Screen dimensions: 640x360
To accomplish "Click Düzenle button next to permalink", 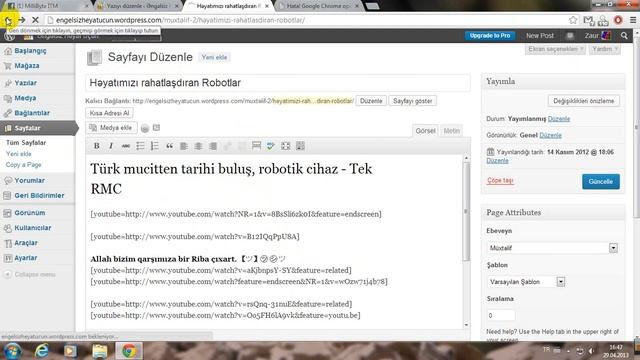I will point(371,101).
